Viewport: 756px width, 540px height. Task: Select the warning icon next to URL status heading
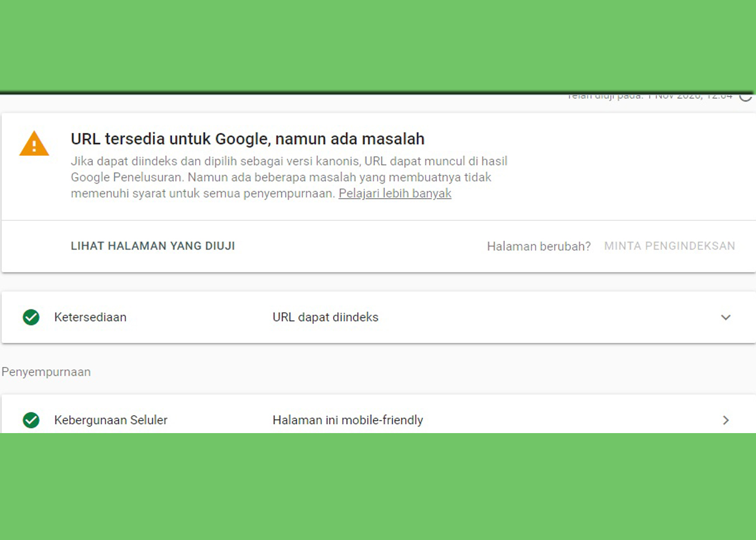click(x=34, y=143)
